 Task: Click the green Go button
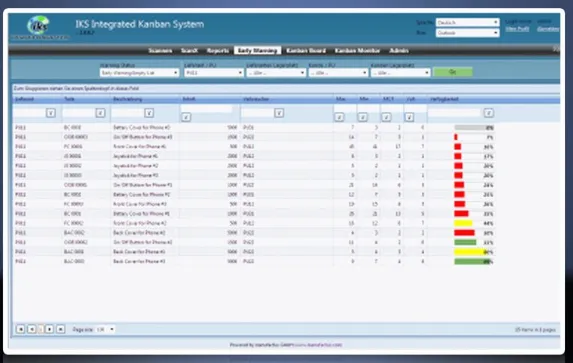click(452, 72)
